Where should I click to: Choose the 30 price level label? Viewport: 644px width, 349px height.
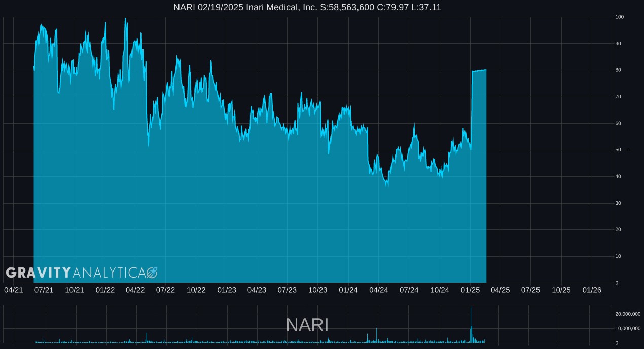point(618,203)
